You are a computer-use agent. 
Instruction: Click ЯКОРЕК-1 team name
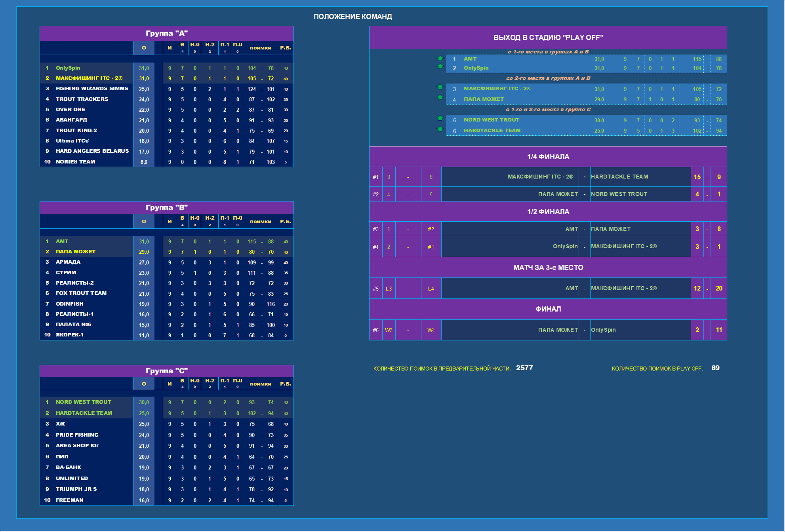point(70,335)
